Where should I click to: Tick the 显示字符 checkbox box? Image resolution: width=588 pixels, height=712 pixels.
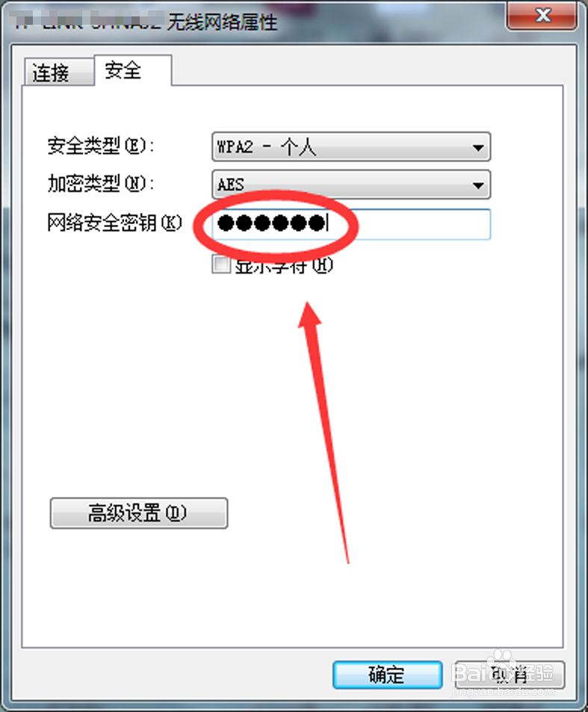(221, 264)
